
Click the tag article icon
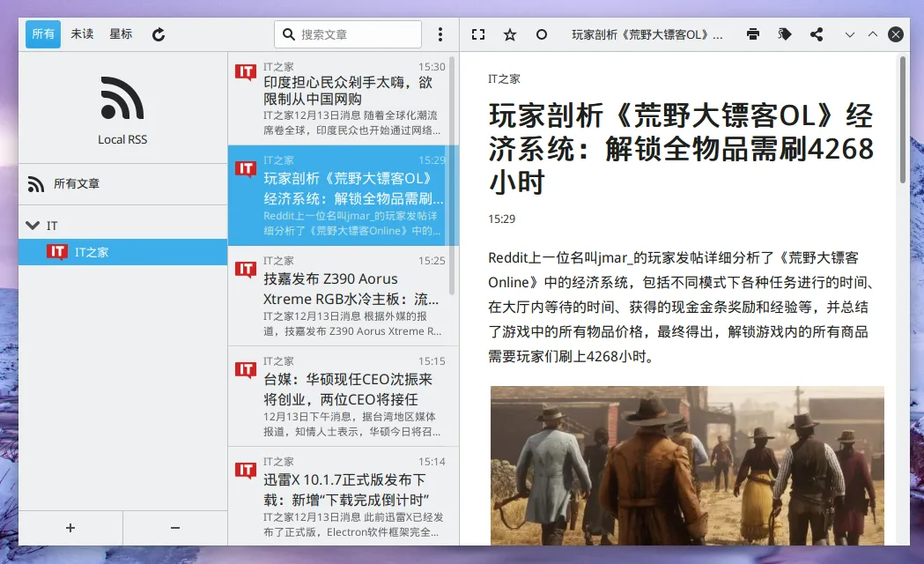[785, 34]
